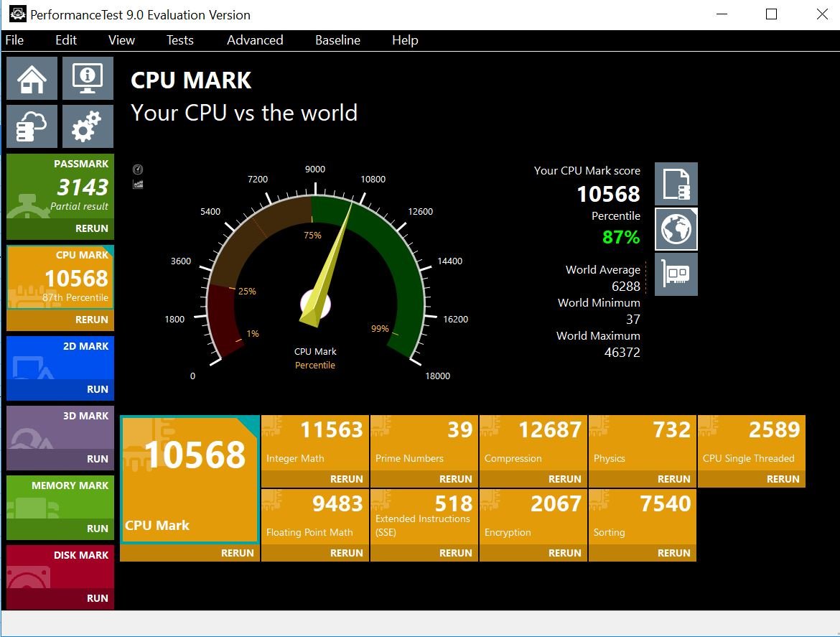Click the PerformanceTest app icon in title bar
840x637 pixels.
point(18,14)
